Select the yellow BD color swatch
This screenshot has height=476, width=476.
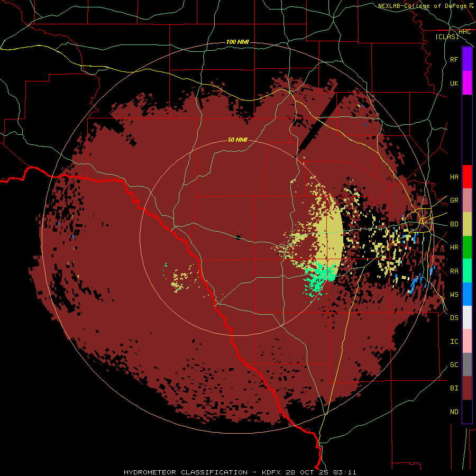[x=467, y=224]
